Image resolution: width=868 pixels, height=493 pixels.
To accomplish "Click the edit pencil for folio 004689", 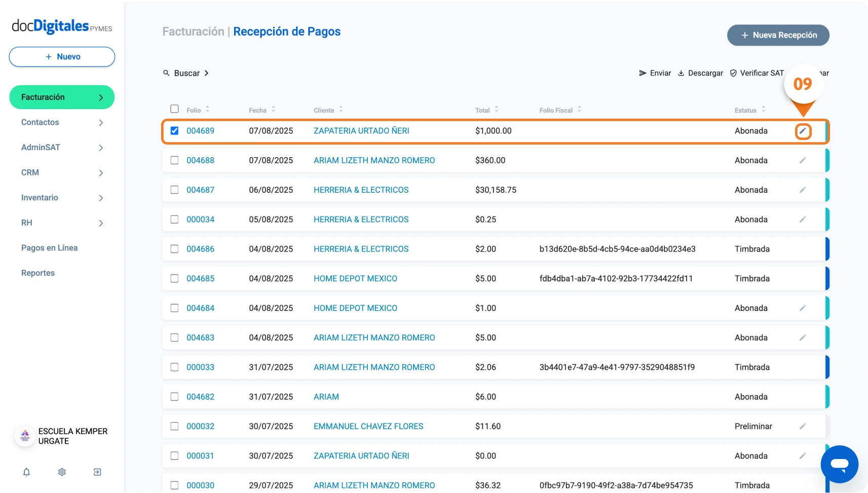I will tap(803, 131).
